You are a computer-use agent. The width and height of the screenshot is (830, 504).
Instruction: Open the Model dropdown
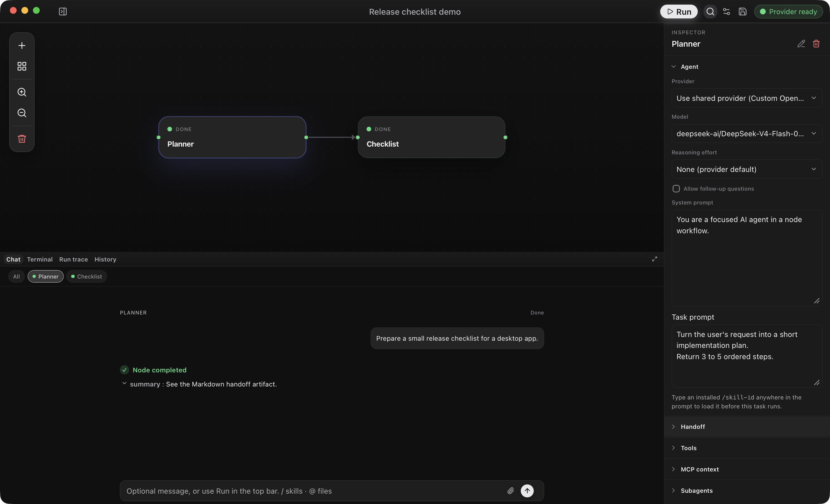(x=747, y=133)
